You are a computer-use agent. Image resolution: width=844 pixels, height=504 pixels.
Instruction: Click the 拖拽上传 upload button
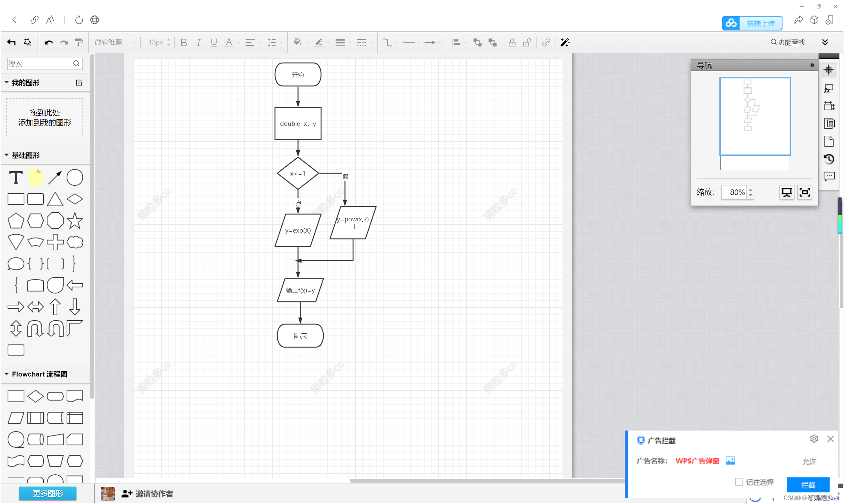click(x=753, y=23)
